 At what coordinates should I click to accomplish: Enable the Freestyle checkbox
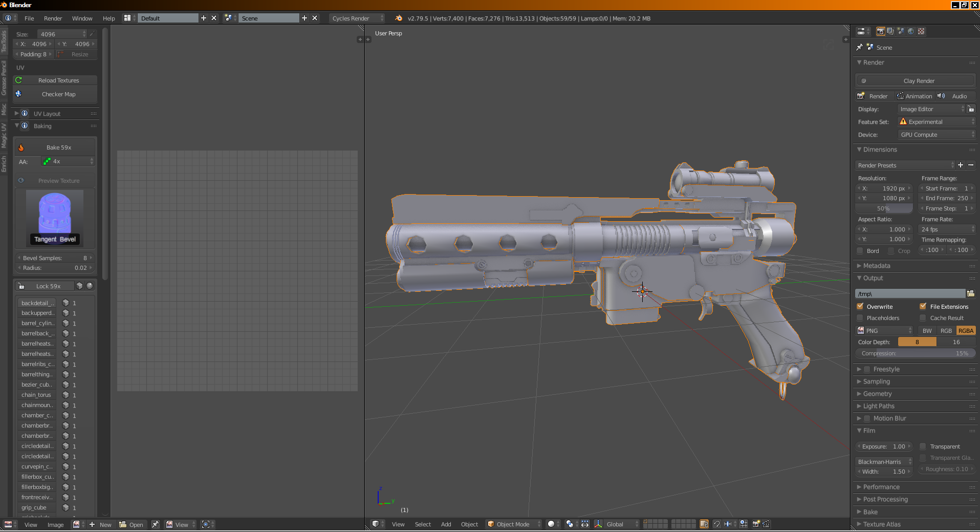tap(867, 369)
